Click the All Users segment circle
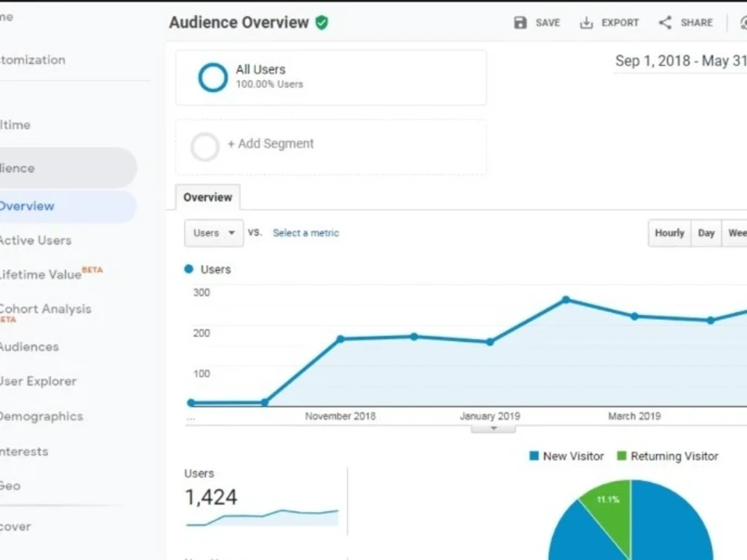 (212, 77)
